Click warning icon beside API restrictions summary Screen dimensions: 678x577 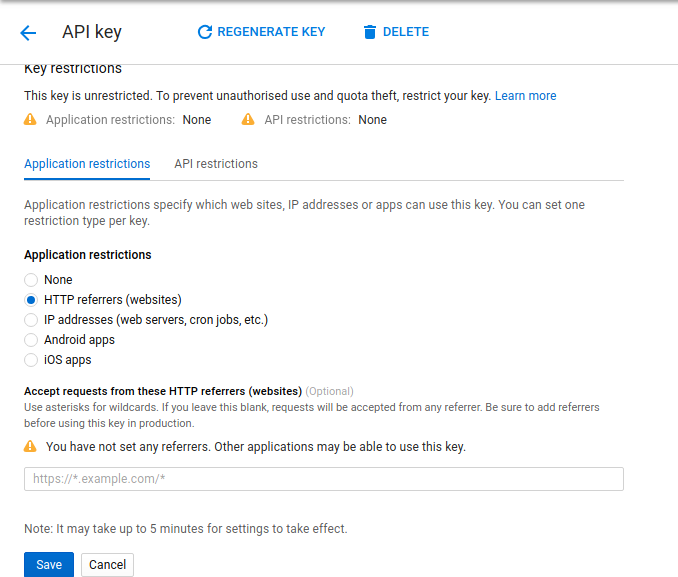click(248, 119)
